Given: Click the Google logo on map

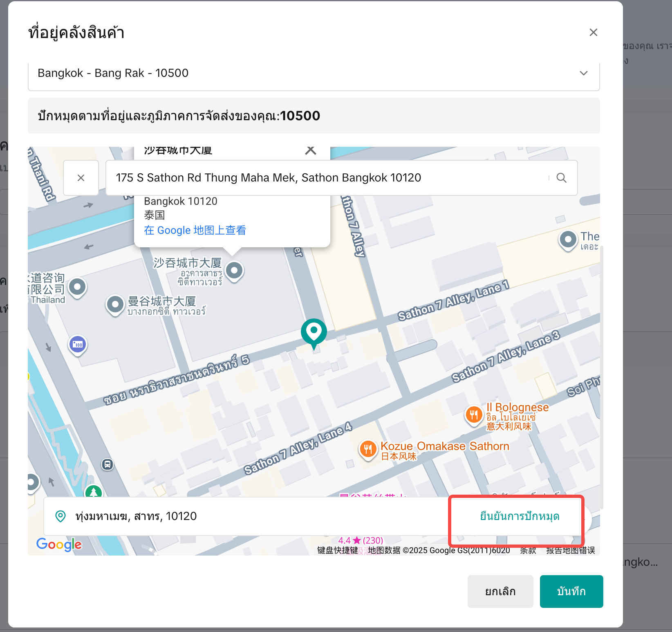Looking at the screenshot, I should [x=59, y=545].
